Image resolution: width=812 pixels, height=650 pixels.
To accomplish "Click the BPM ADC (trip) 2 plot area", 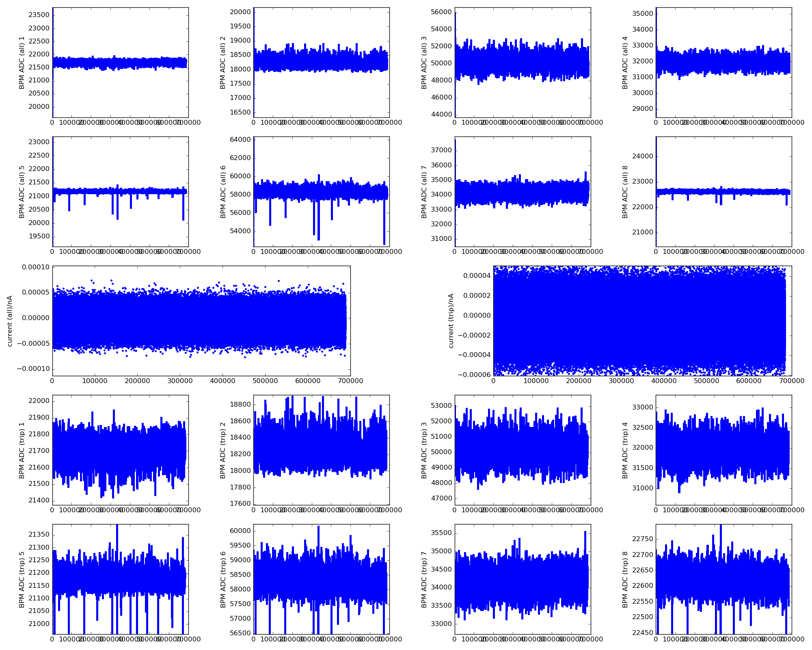I will coord(321,450).
